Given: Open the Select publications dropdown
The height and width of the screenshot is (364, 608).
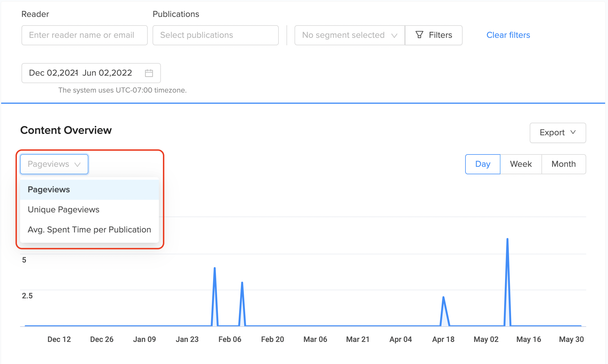Looking at the screenshot, I should coord(215,35).
